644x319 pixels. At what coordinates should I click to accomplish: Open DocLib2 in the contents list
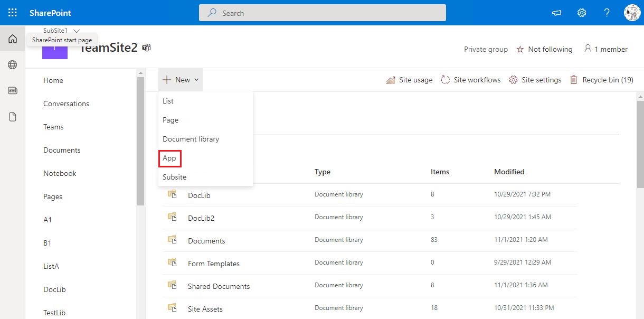point(201,218)
